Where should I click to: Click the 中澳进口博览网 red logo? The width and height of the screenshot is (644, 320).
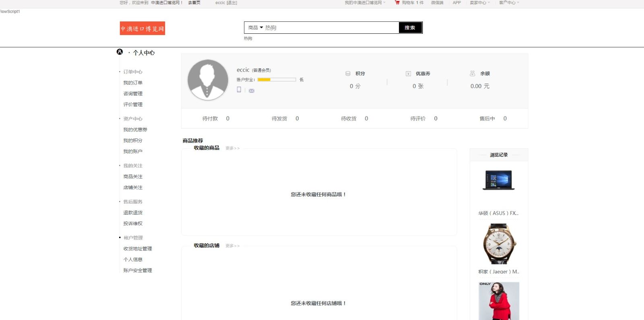(142, 28)
